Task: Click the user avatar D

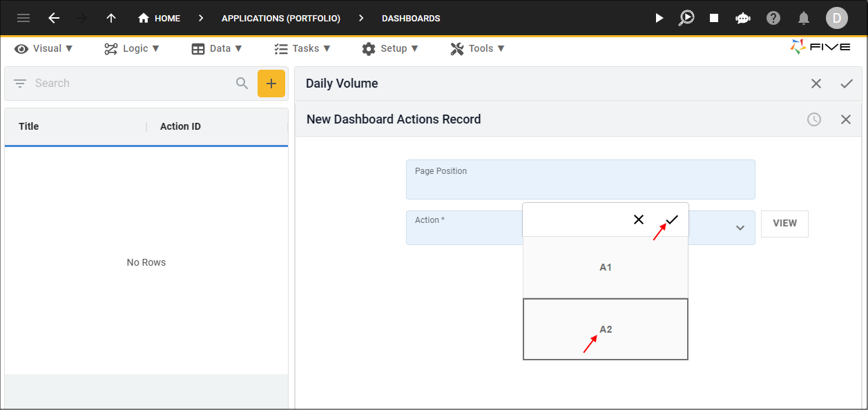Action: pos(837,18)
